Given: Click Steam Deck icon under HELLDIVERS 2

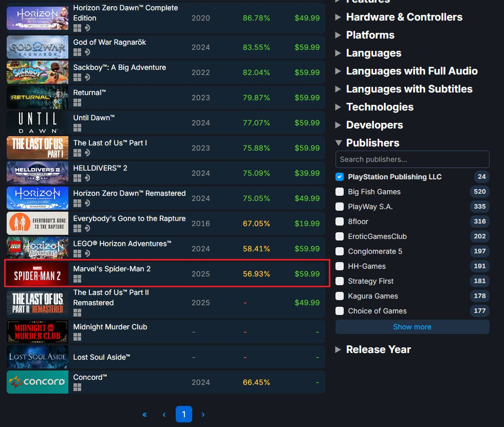Looking at the screenshot, I should pyautogui.click(x=87, y=178).
